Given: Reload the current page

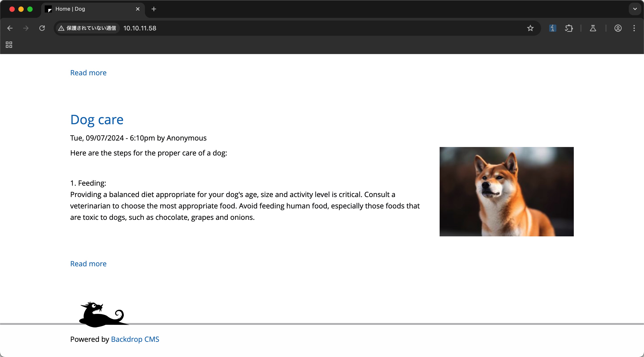Looking at the screenshot, I should [42, 28].
